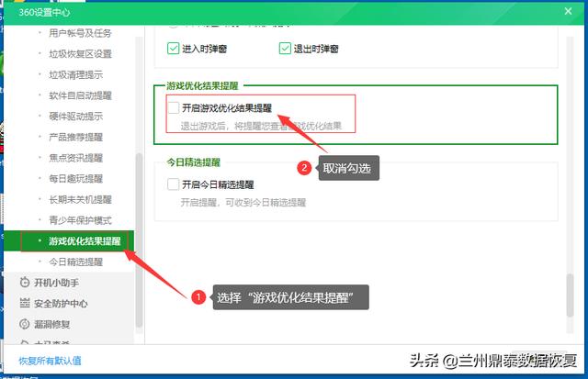Open 软件自启动提醒 settings
The width and height of the screenshot is (588, 379).
[x=80, y=95]
